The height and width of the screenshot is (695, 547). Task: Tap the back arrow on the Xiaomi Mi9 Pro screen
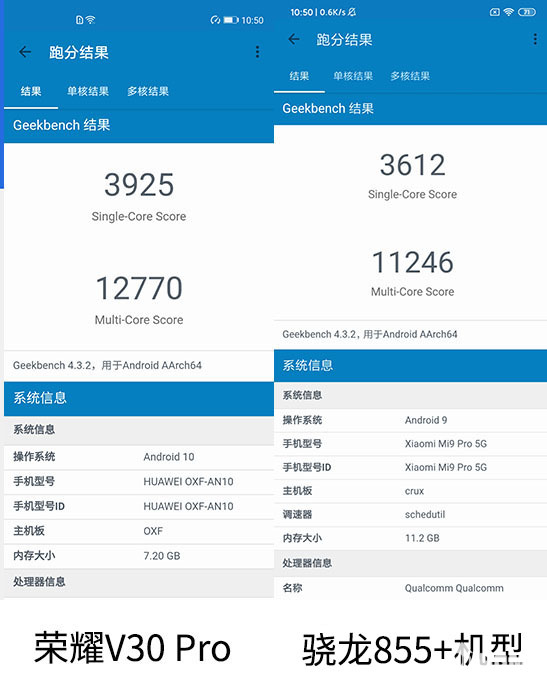pos(294,39)
